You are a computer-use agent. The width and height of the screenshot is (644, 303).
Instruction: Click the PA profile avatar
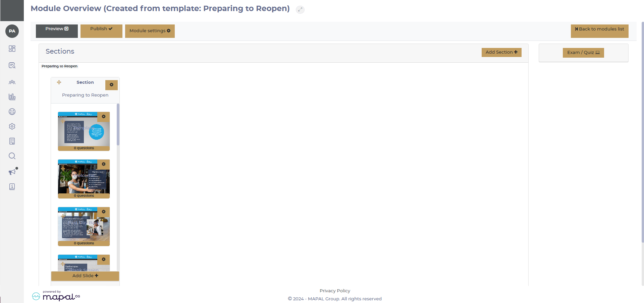click(x=12, y=31)
